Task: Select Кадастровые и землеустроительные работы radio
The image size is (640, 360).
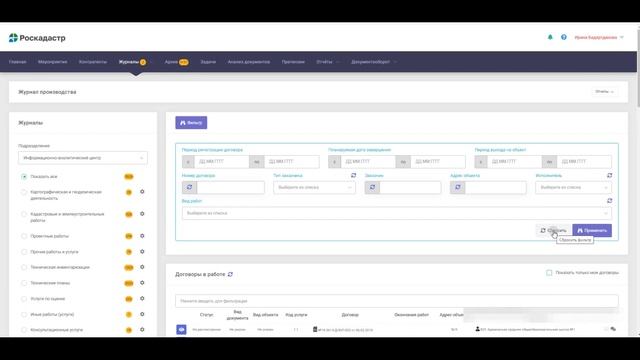Action: [24, 214]
